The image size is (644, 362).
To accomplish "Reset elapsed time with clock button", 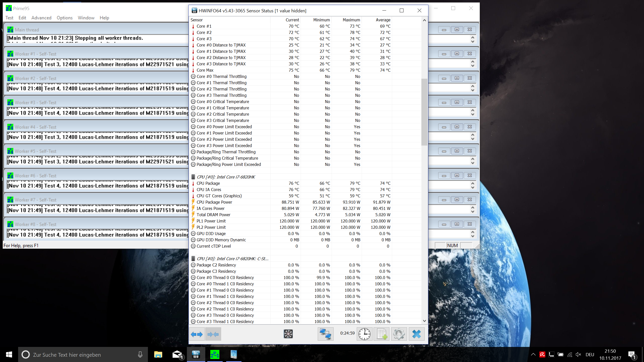I will tap(364, 334).
